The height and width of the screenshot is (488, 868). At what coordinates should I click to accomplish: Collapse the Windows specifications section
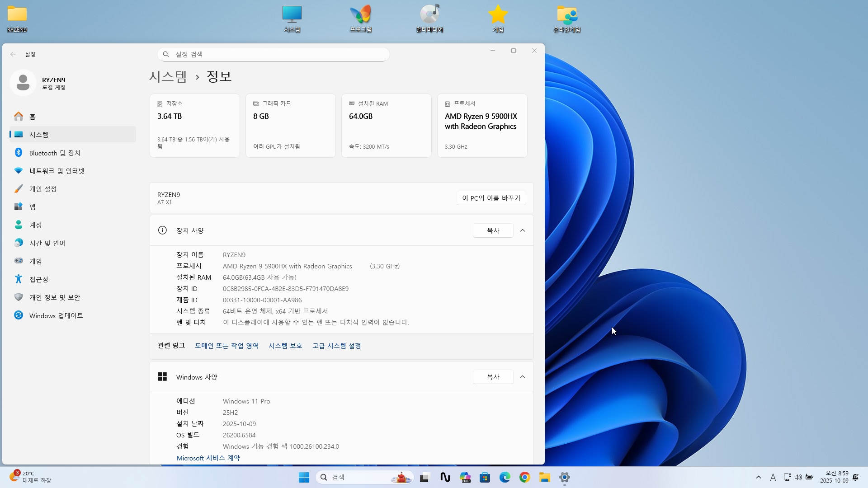pyautogui.click(x=523, y=377)
